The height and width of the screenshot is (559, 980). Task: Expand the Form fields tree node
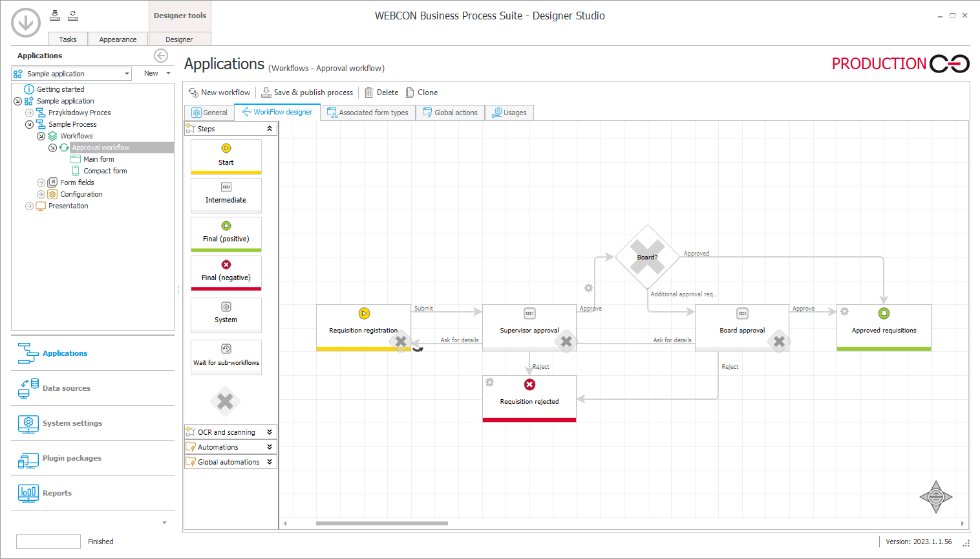41,182
